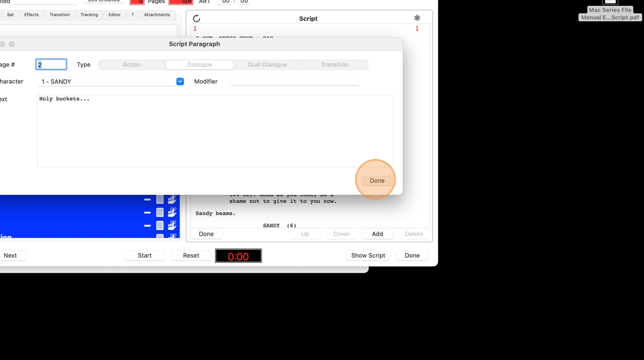
Task: Click the Page # field containing 2
Action: point(51,64)
